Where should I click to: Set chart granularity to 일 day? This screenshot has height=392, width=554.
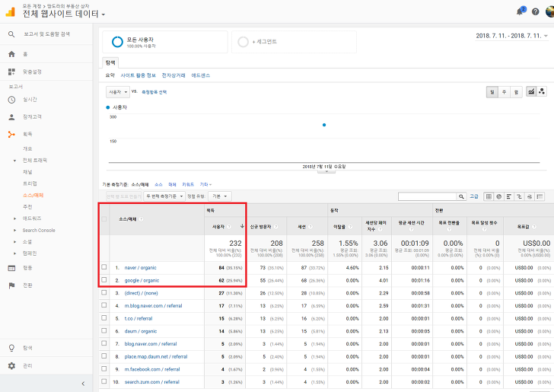coord(492,92)
